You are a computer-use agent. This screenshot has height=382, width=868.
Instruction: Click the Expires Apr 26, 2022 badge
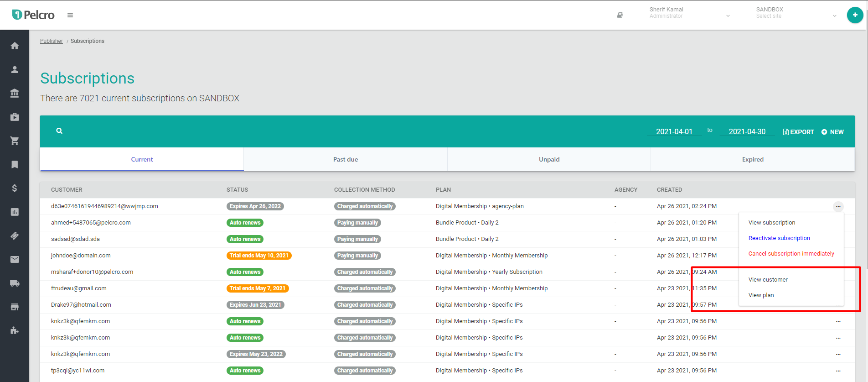(x=255, y=206)
